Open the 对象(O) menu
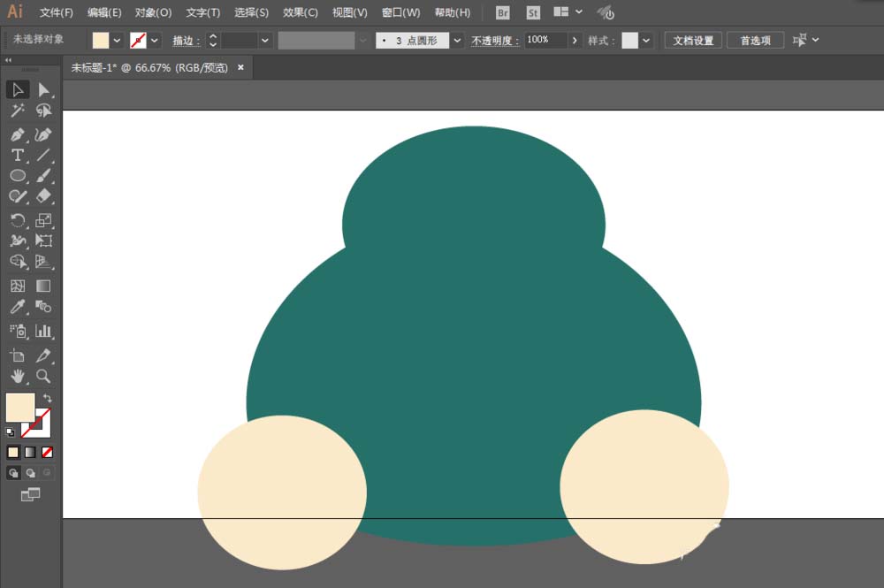884x588 pixels. pyautogui.click(x=153, y=12)
